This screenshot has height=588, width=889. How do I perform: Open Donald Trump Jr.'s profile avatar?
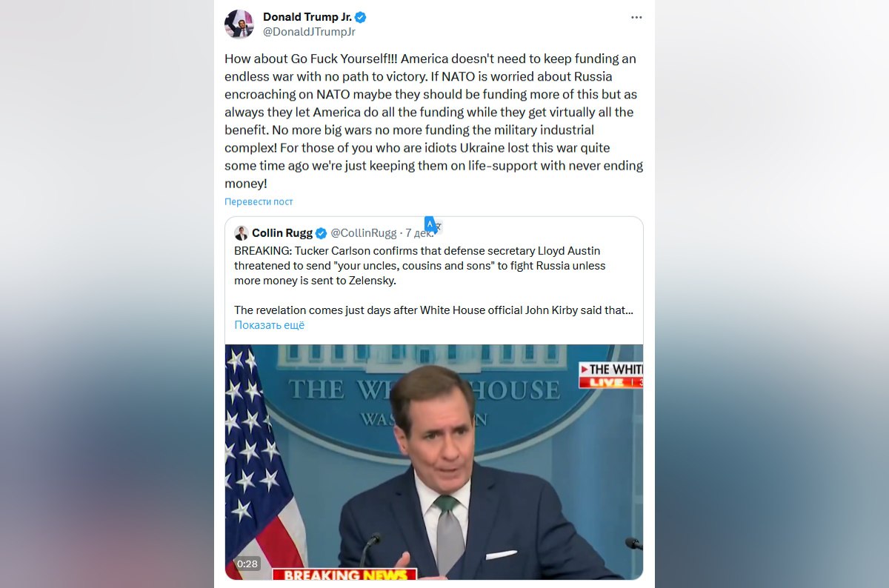point(239,24)
